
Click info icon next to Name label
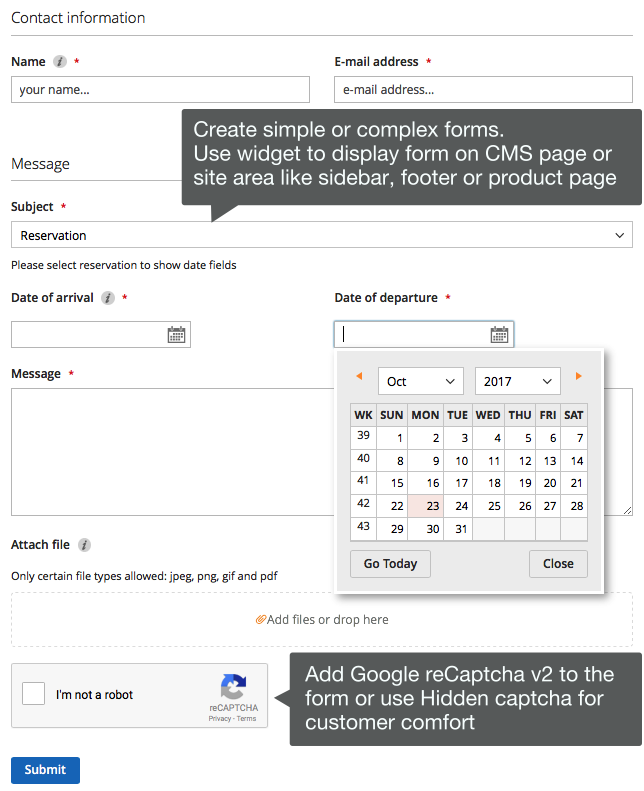(60, 62)
